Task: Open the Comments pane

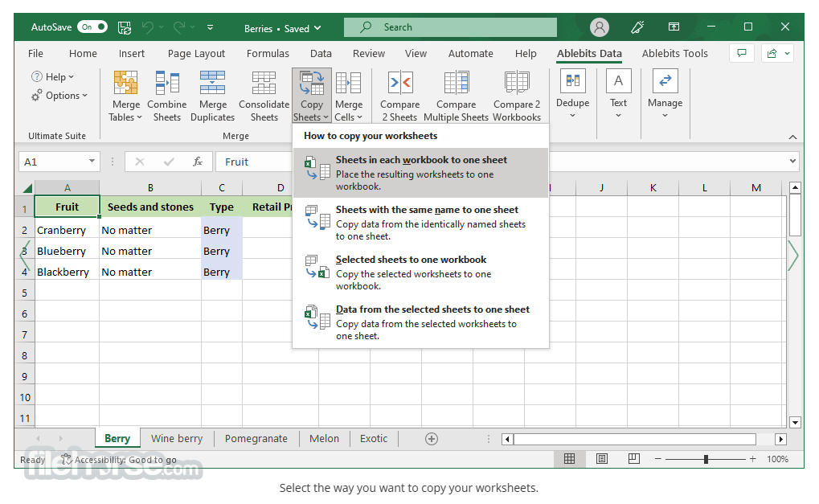Action: 742,53
